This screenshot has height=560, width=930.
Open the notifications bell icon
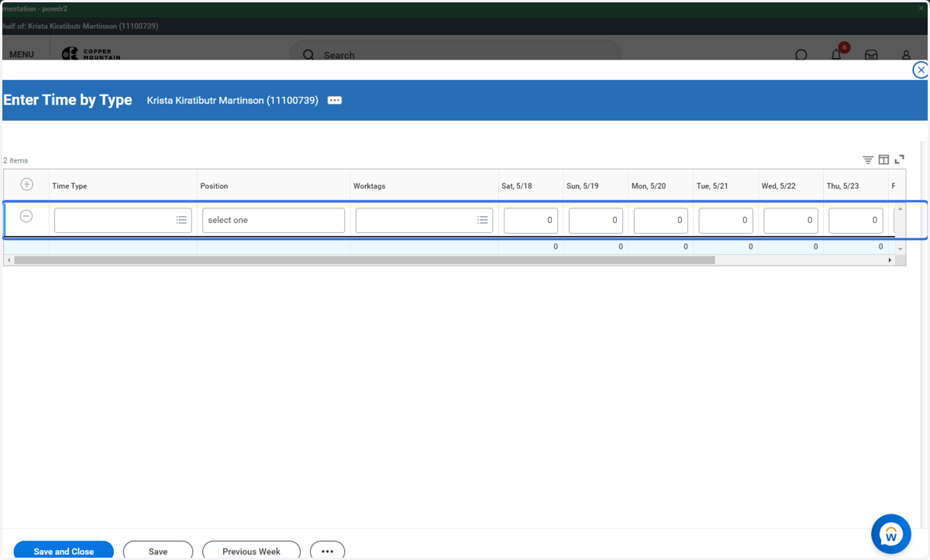(837, 55)
